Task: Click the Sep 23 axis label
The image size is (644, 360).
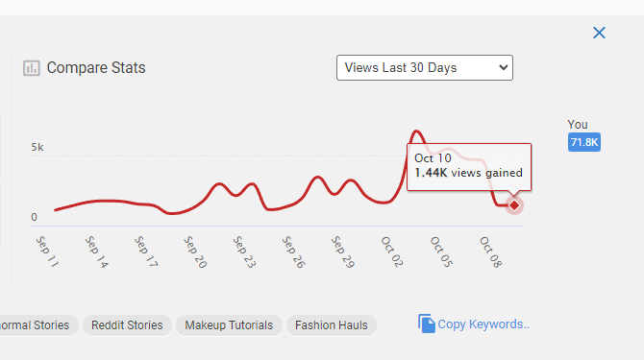Action: [244, 252]
